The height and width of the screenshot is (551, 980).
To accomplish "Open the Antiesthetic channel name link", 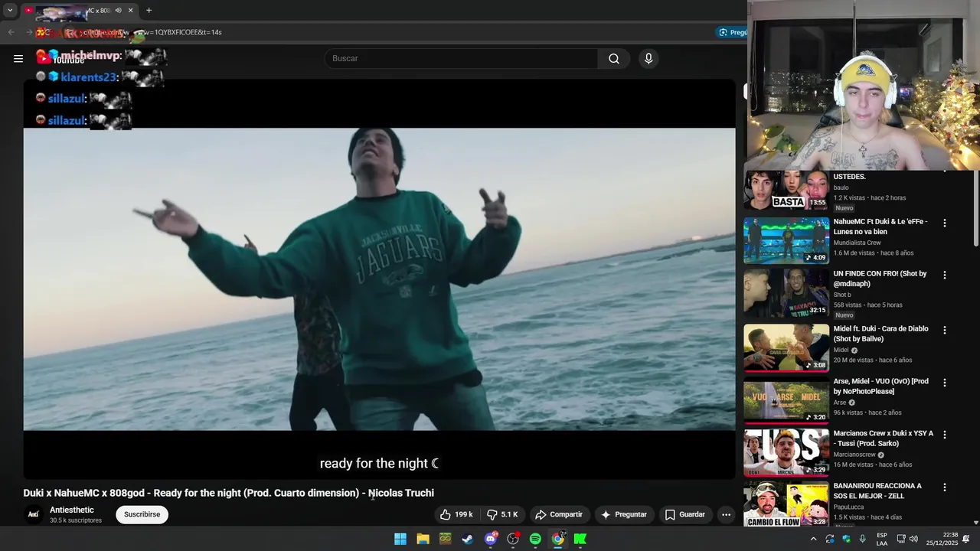I will point(72,510).
